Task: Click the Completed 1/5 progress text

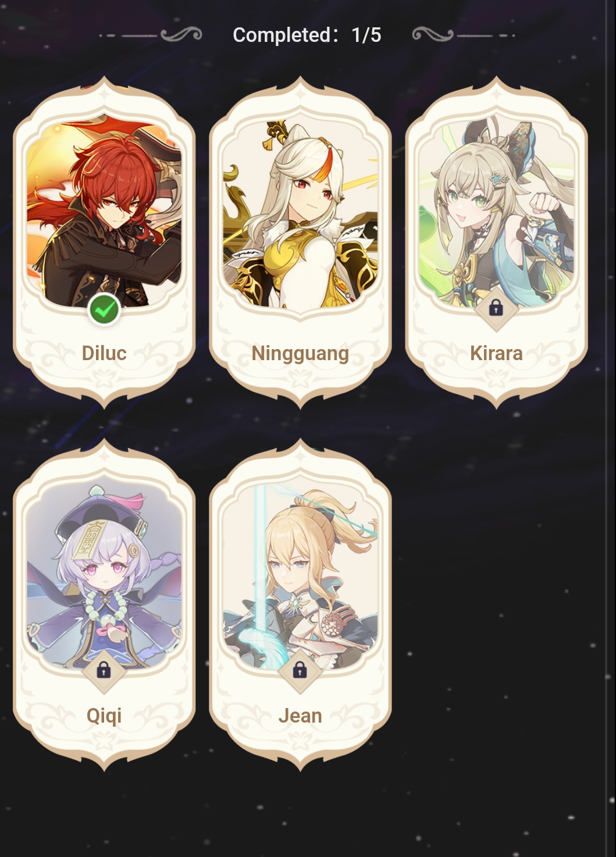Action: tap(307, 35)
